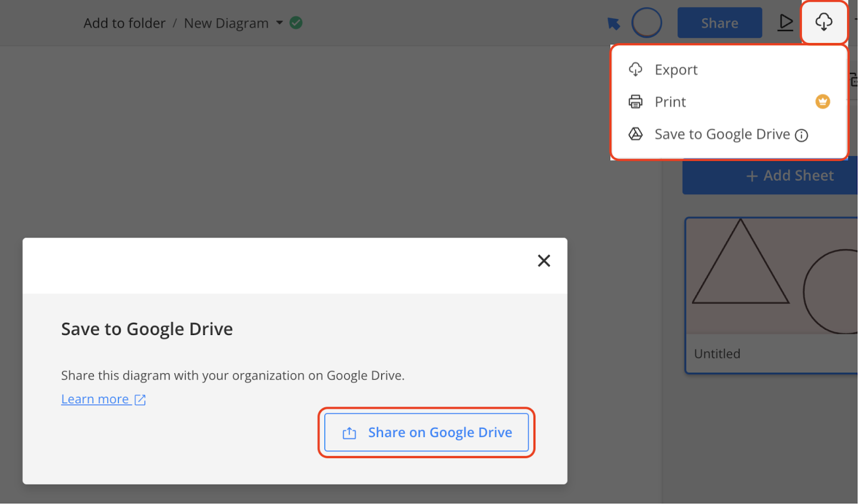858x504 pixels.
Task: Click Add to folder breadcrumb
Action: click(124, 23)
